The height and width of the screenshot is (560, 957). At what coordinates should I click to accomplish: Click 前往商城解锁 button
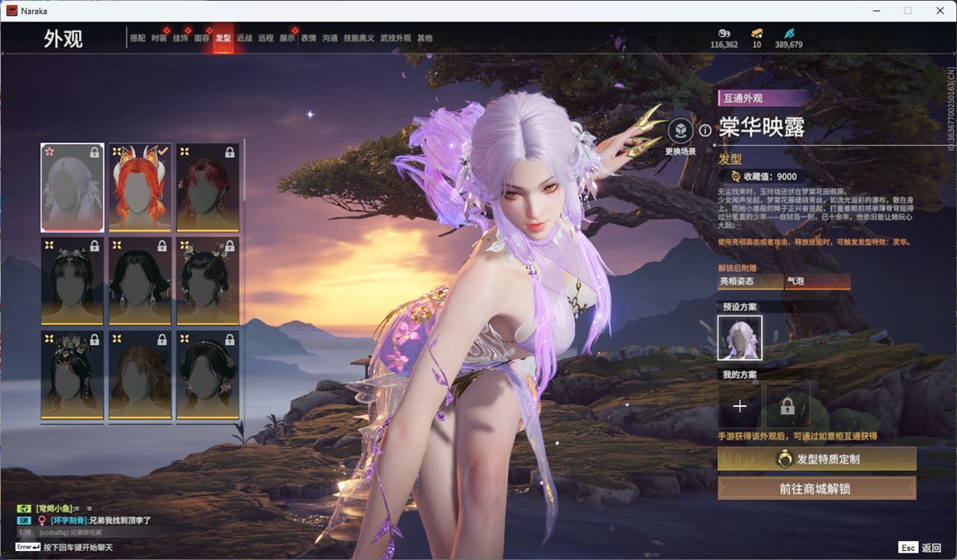817,488
